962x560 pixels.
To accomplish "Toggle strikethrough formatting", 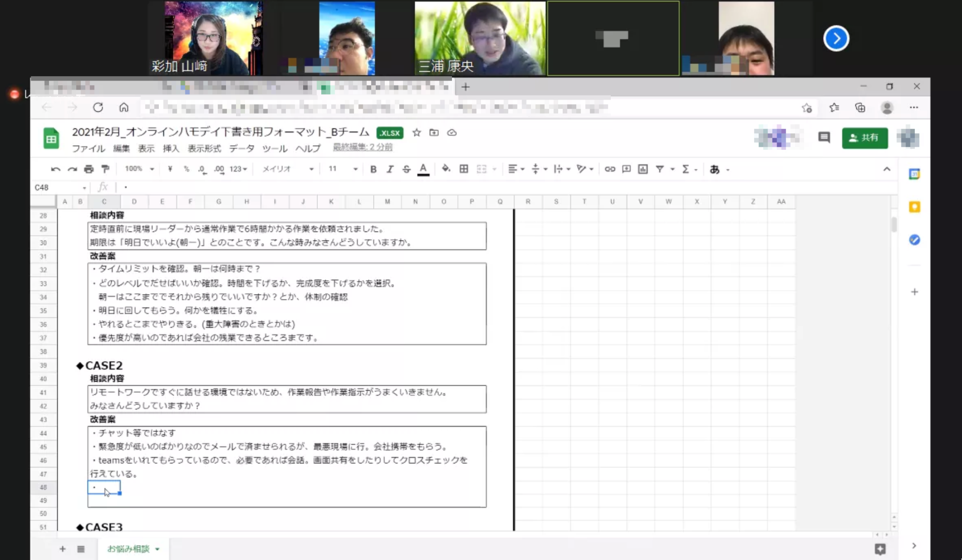I will click(406, 169).
